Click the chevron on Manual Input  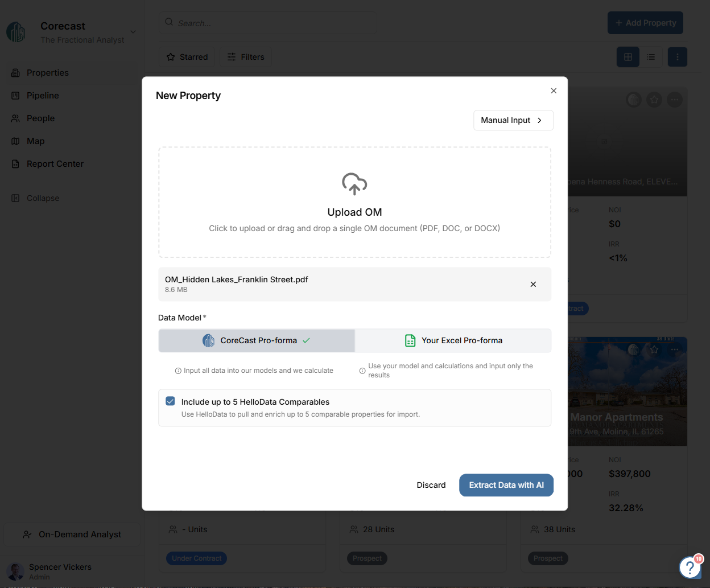tap(539, 120)
